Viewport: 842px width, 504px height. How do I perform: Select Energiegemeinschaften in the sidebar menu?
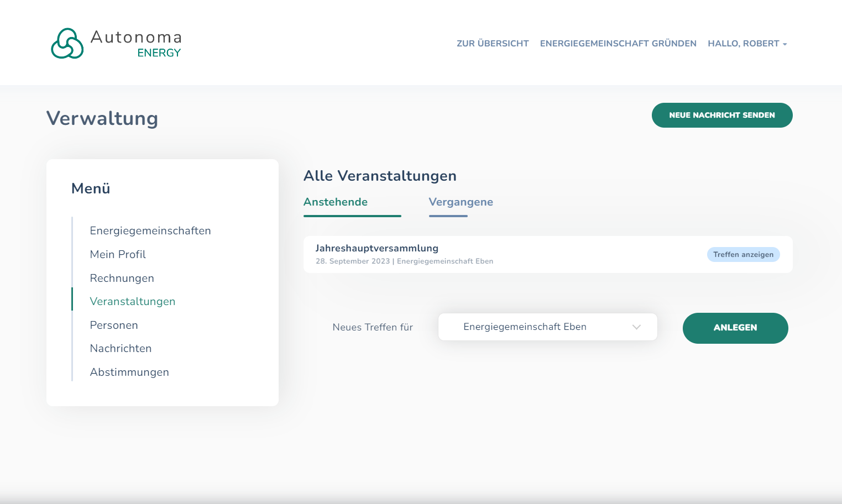coord(150,231)
